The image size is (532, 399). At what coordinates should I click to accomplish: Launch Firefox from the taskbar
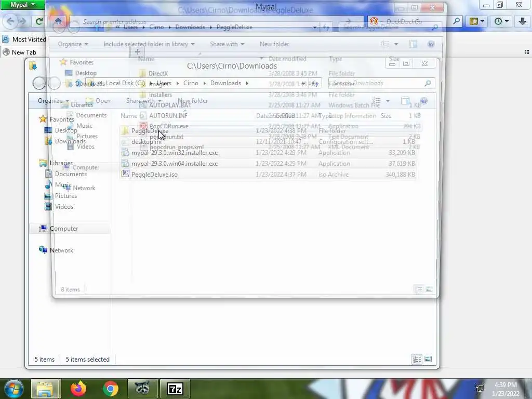pyautogui.click(x=78, y=389)
